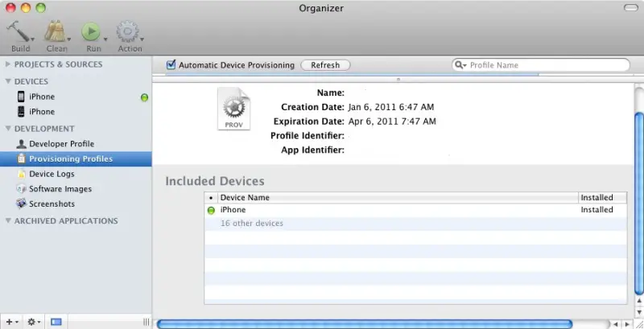Open the bottom gear actions dropdown
The image size is (644, 329).
point(34,321)
